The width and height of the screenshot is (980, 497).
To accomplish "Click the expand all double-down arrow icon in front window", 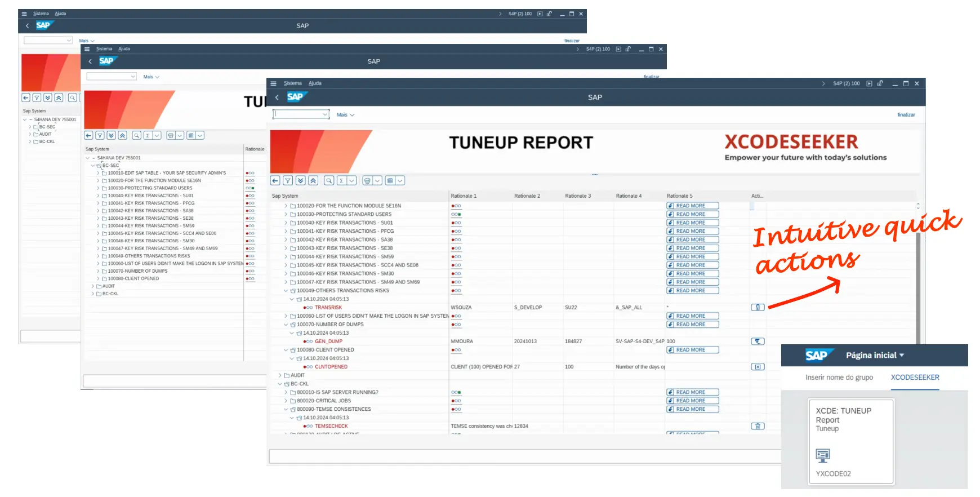I will pos(301,180).
